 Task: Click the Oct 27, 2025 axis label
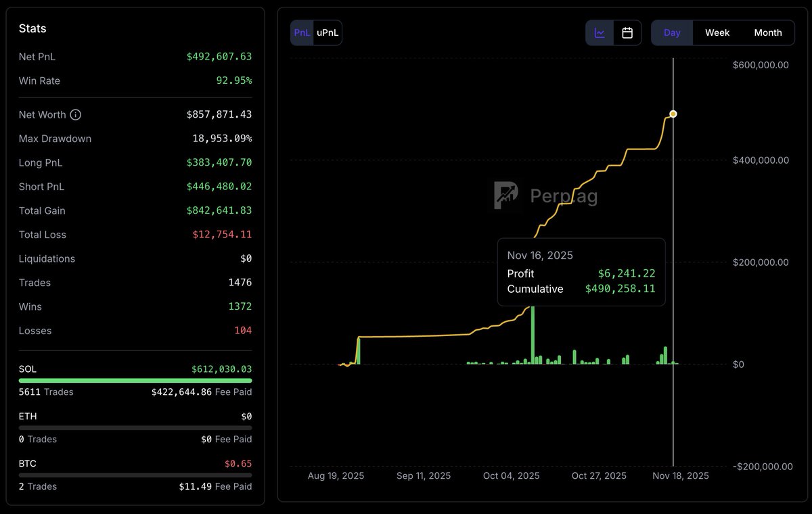pyautogui.click(x=599, y=476)
